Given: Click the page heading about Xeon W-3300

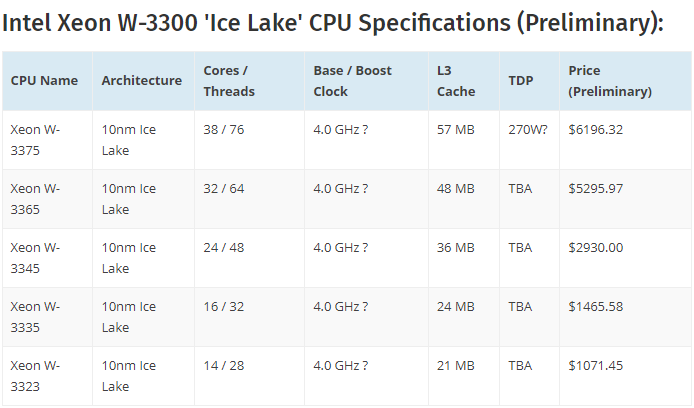Looking at the screenshot, I should click(x=333, y=22).
